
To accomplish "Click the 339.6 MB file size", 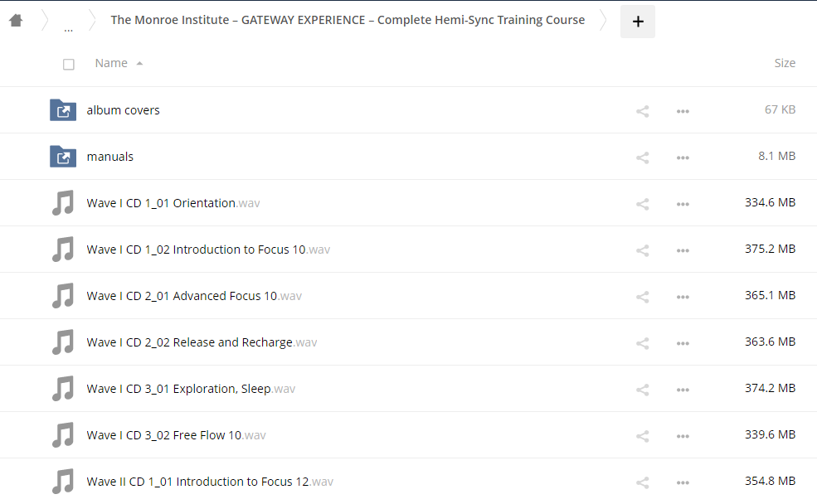I will (x=770, y=434).
